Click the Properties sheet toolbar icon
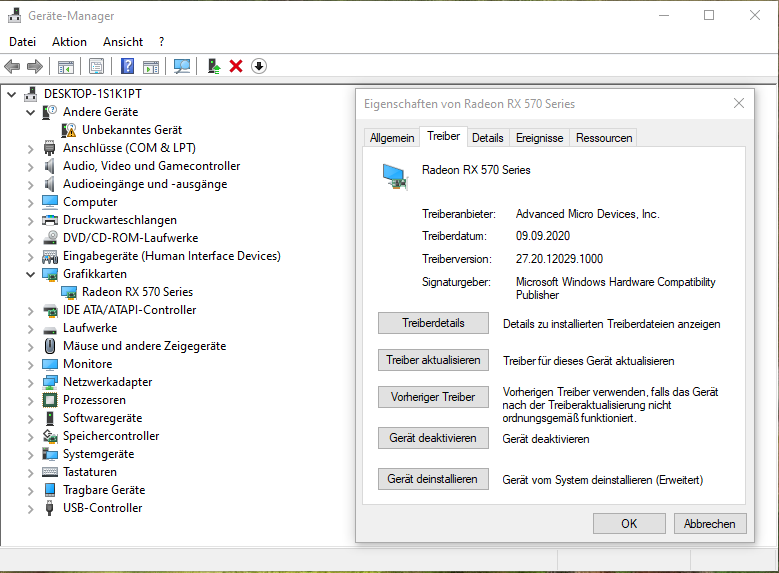Screen dimensions: 779x573 96,66
